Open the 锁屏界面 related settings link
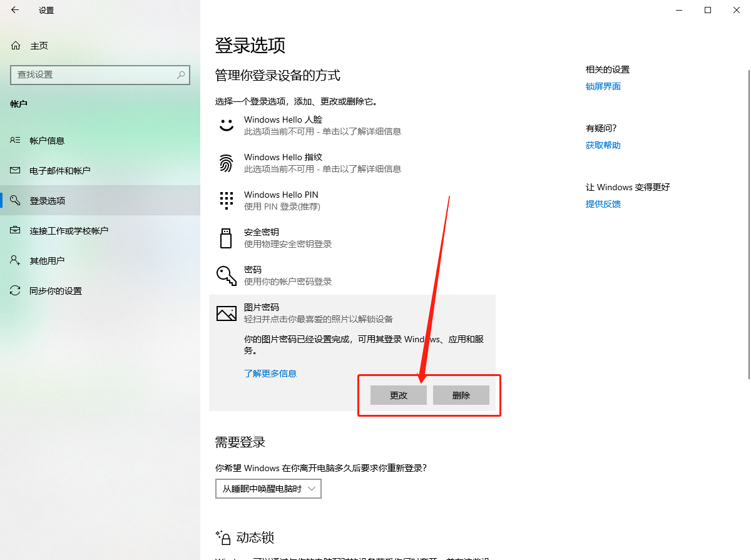 pyautogui.click(x=603, y=86)
